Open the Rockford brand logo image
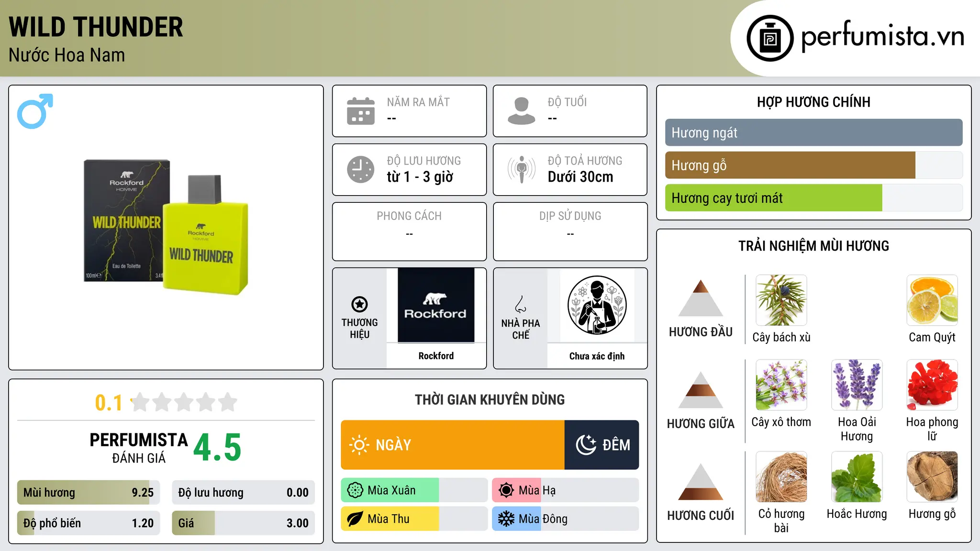980x551 pixels. pos(436,305)
